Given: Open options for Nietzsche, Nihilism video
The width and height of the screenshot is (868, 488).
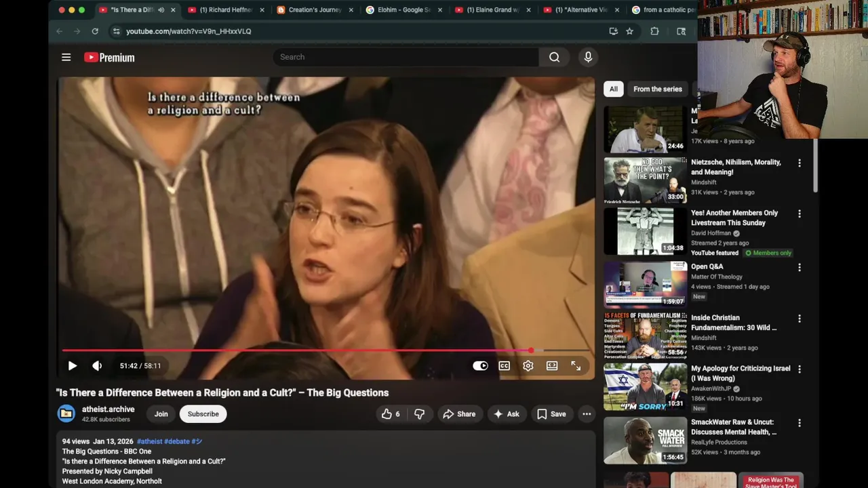Looking at the screenshot, I should tap(799, 163).
